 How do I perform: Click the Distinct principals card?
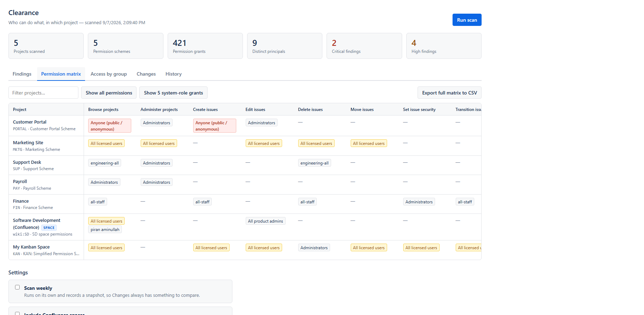pos(285,46)
